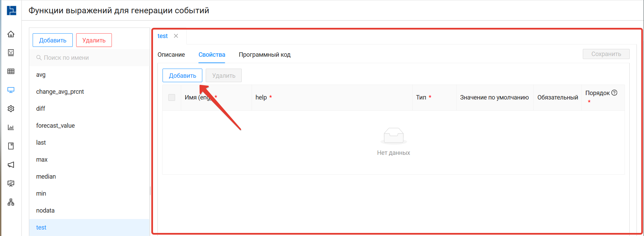The width and height of the screenshot is (644, 236).
Task: Click the red Удалить button in left panel
Action: 94,40
